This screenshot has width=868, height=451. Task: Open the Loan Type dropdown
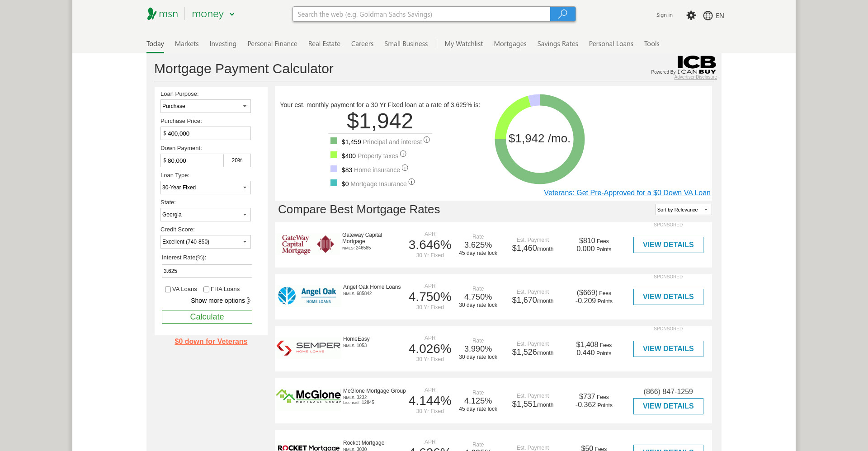click(x=206, y=188)
